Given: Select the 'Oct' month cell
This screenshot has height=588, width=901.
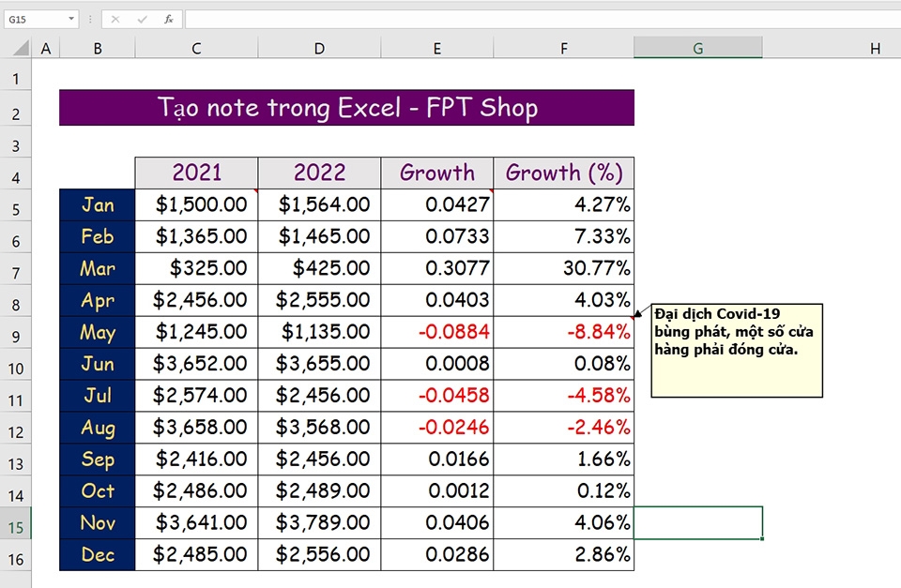Looking at the screenshot, I should [98, 491].
